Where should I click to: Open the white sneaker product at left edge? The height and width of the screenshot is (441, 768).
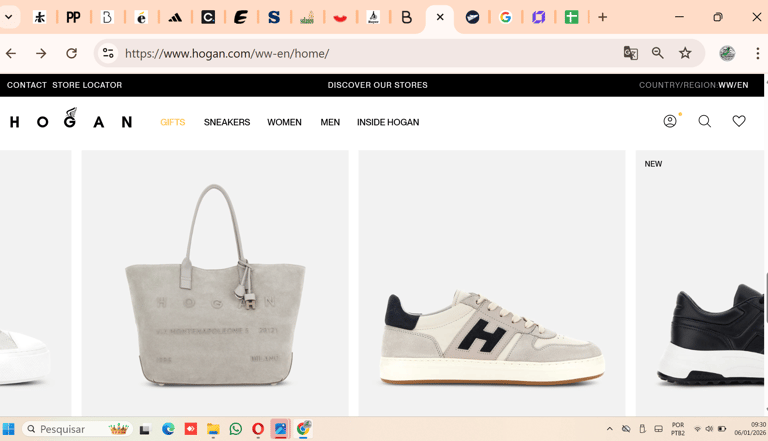[35, 283]
